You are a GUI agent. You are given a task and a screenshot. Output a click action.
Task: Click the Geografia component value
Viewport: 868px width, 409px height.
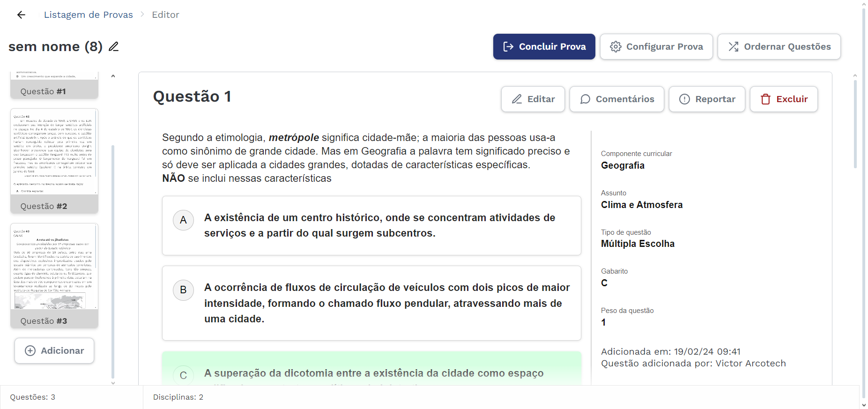coord(623,165)
